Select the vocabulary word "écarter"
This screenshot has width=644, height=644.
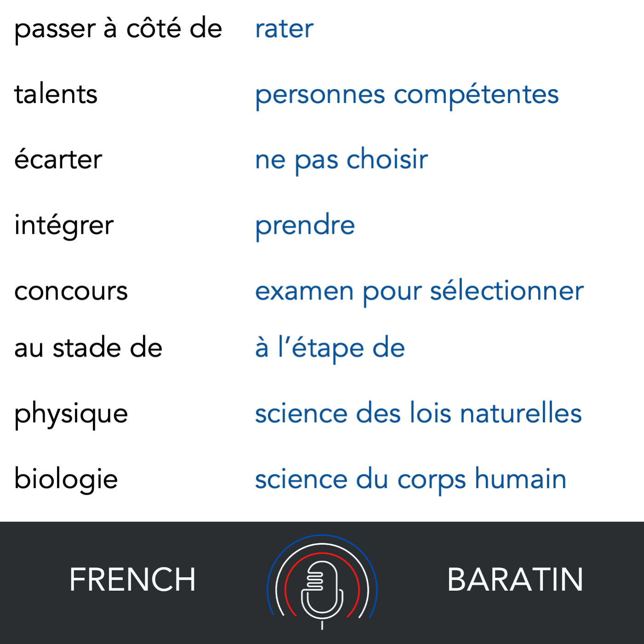pyautogui.click(x=58, y=160)
